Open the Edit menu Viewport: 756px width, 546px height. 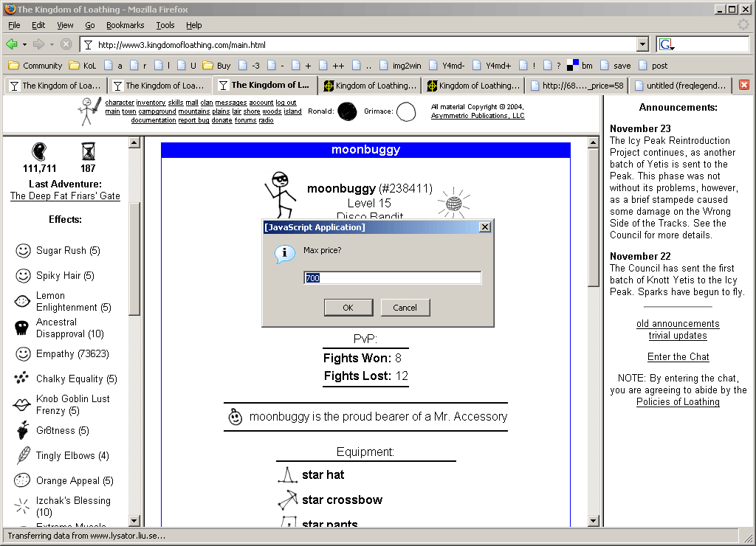(38, 25)
